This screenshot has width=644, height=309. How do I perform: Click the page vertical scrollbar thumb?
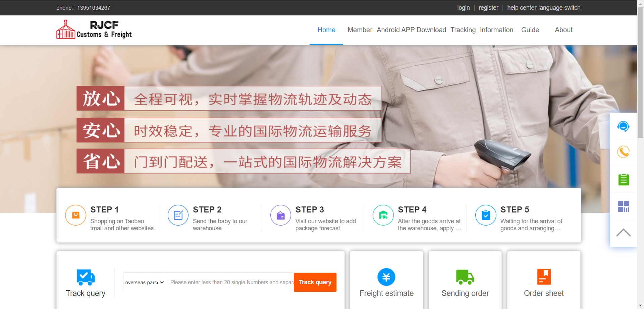640,72
